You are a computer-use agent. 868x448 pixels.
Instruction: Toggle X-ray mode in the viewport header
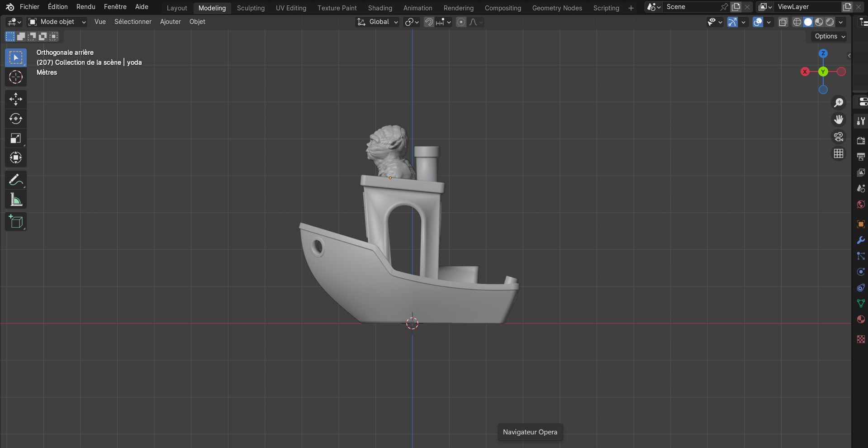tap(783, 22)
